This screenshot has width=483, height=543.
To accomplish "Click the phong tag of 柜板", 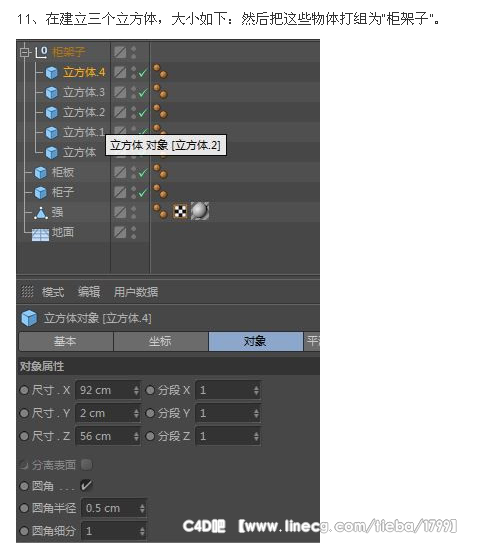I will pyautogui.click(x=160, y=172).
